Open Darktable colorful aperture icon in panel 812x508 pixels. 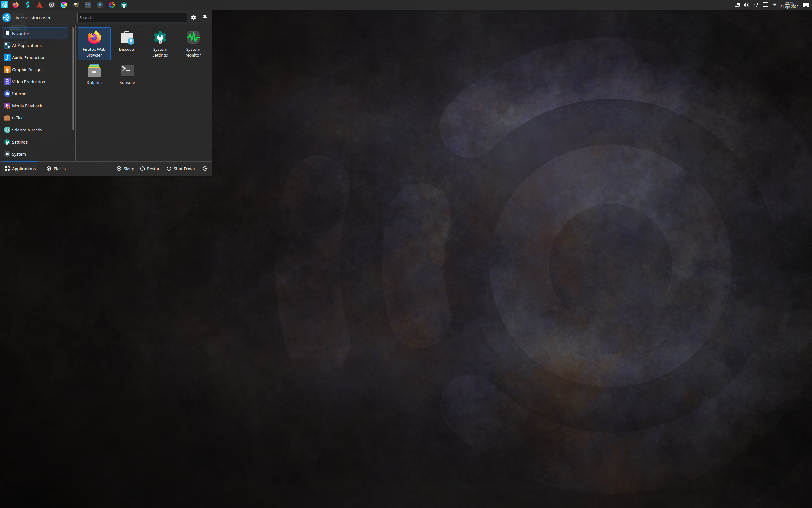click(112, 5)
